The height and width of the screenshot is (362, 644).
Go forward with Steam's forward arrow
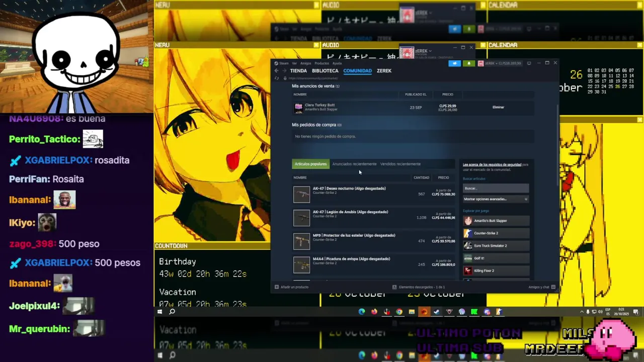tap(284, 71)
